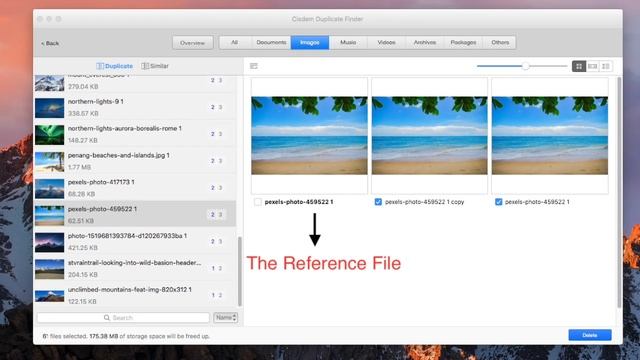This screenshot has width=640, height=360.
Task: Switch to grid thumbnail view
Action: pos(579,66)
